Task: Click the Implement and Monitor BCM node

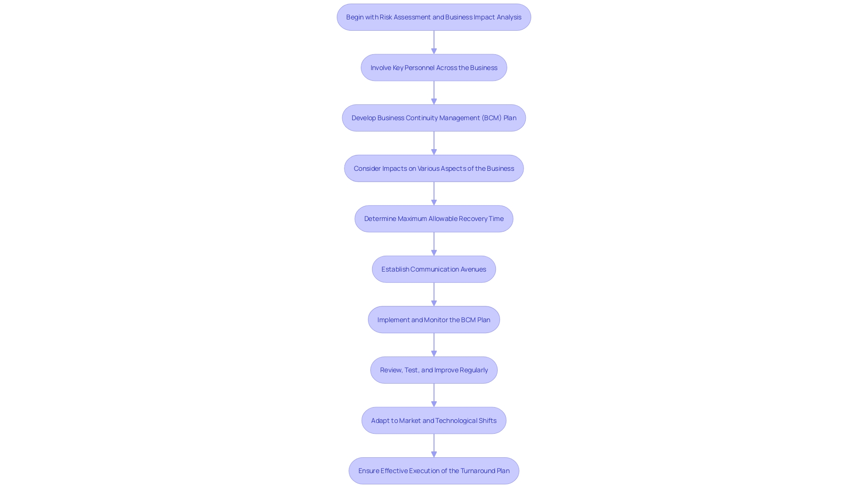Action: point(434,319)
